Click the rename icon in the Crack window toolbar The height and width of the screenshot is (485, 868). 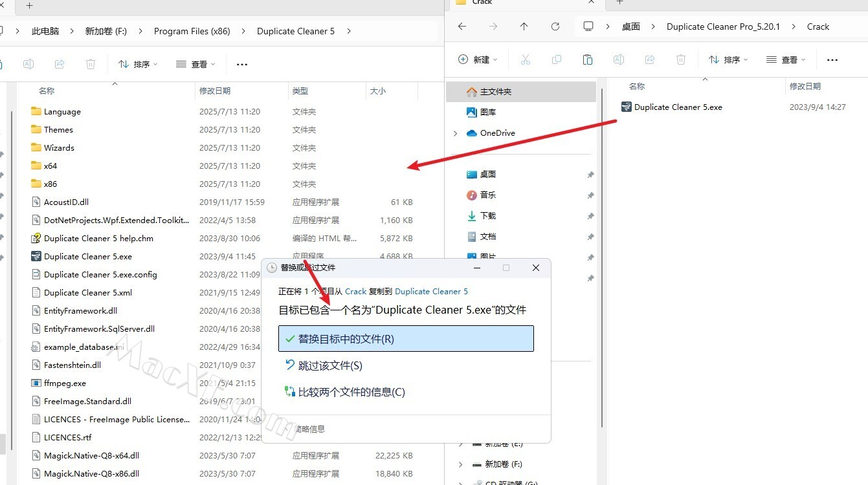(619, 59)
